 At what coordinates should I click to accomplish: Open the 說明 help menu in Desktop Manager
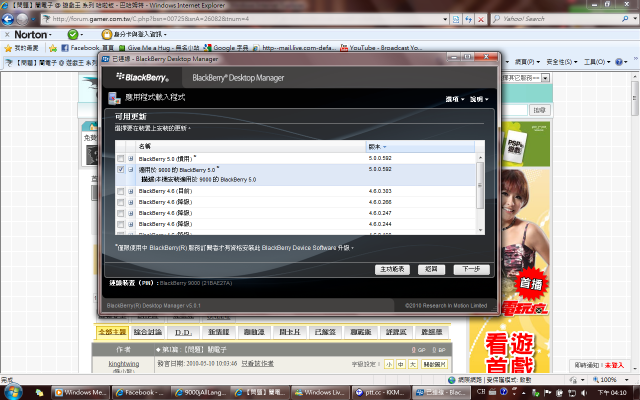point(479,99)
